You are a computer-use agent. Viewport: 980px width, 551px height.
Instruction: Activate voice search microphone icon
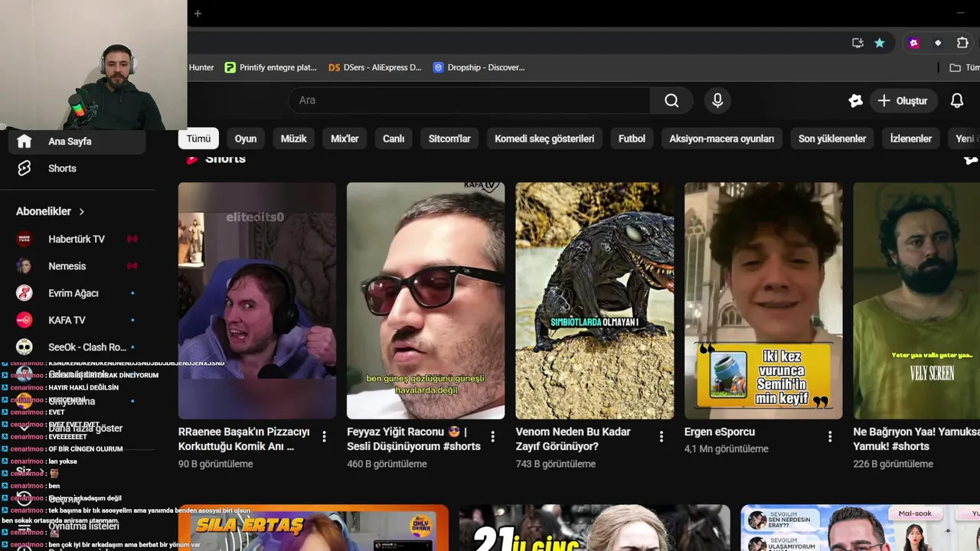coord(717,100)
